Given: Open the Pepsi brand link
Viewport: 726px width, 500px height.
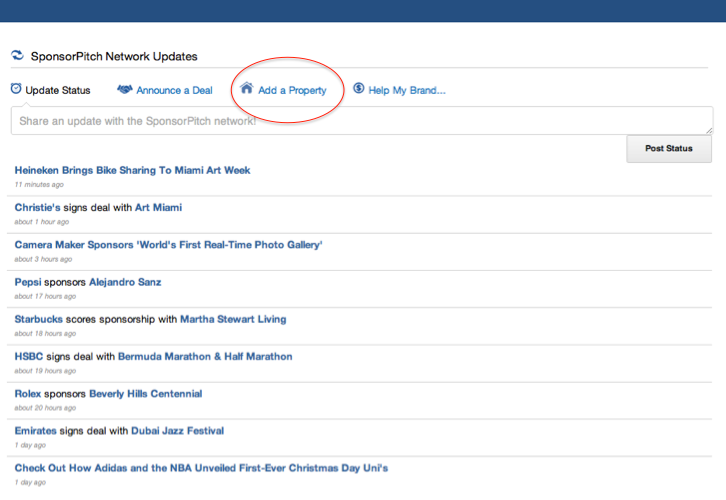Looking at the screenshot, I should [x=28, y=282].
